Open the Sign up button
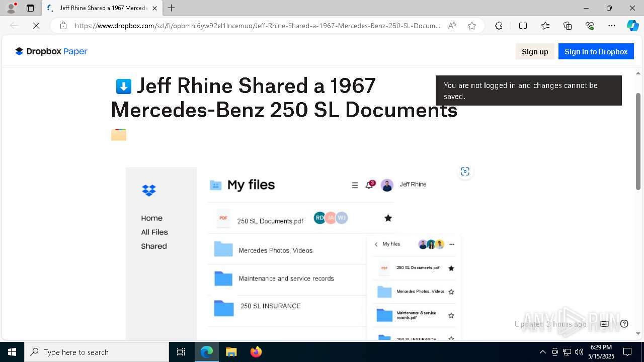 tap(535, 51)
